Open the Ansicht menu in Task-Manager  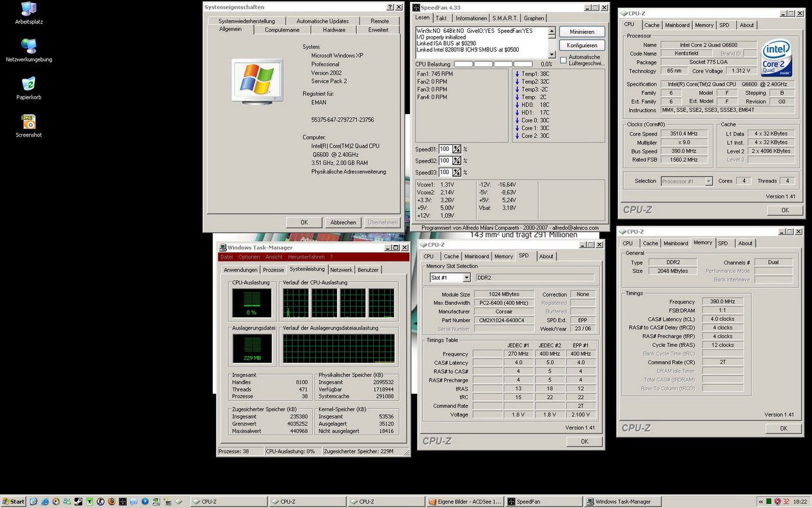click(274, 257)
